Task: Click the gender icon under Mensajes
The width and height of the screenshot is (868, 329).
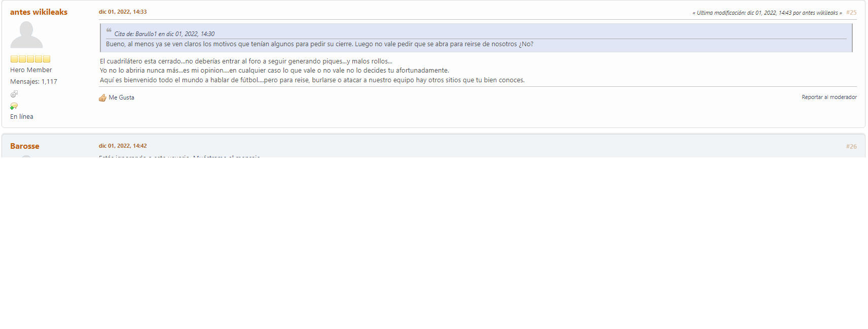Action: click(14, 94)
